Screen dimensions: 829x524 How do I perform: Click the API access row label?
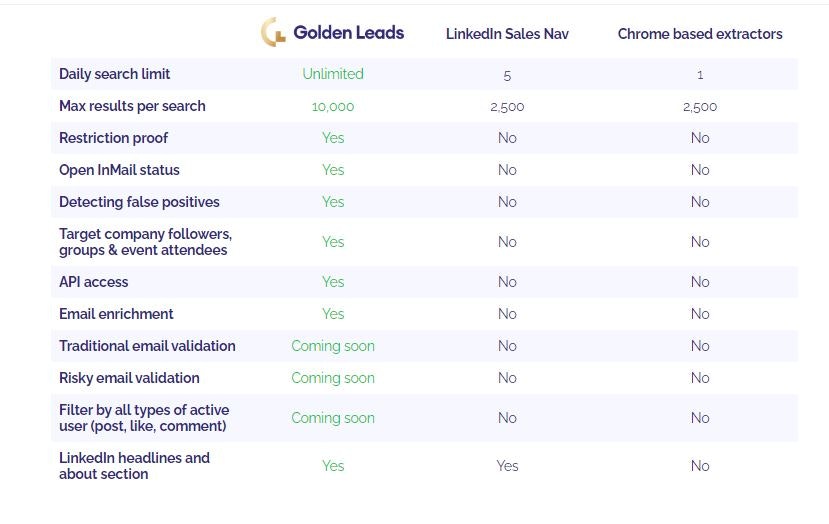click(x=94, y=282)
